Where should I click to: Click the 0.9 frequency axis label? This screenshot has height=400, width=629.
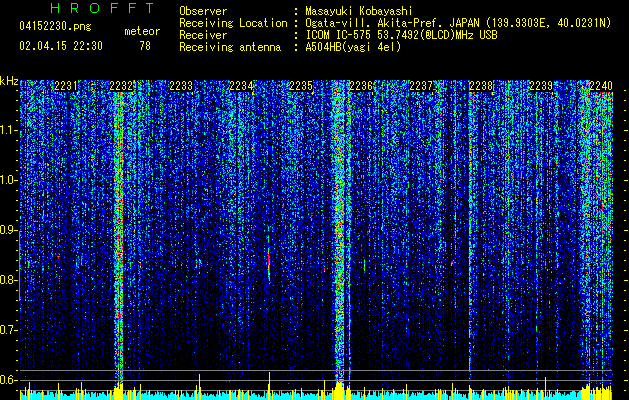pyautogui.click(x=8, y=230)
